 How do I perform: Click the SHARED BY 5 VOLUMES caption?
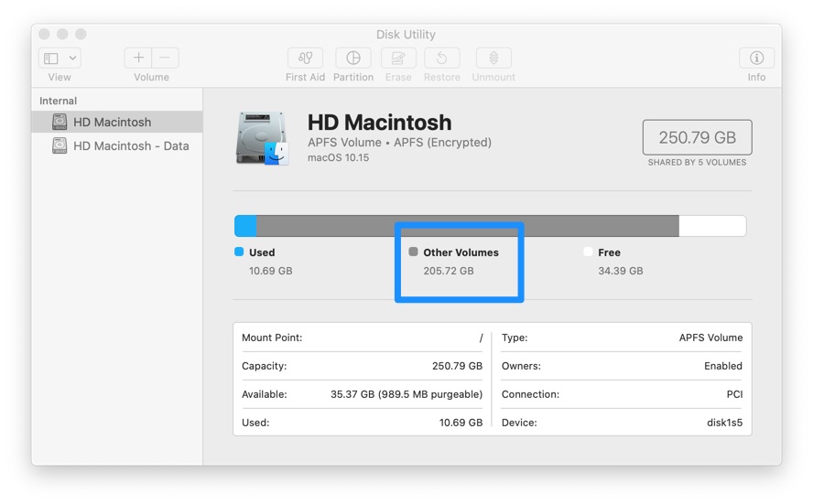point(698,163)
